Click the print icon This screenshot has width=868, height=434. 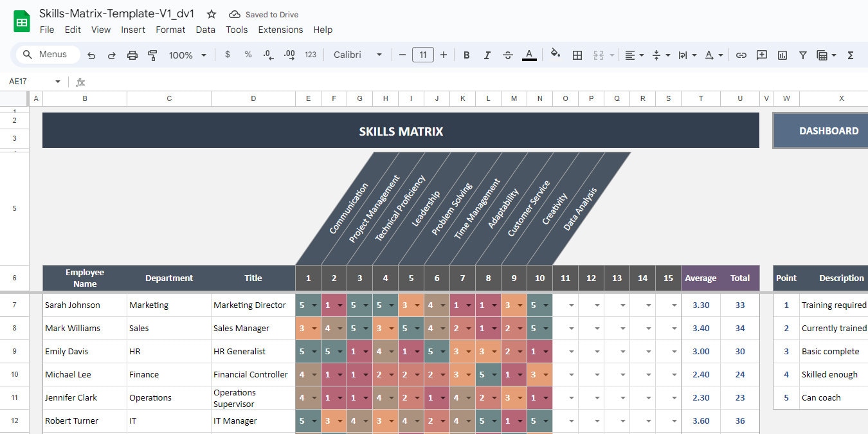[132, 55]
